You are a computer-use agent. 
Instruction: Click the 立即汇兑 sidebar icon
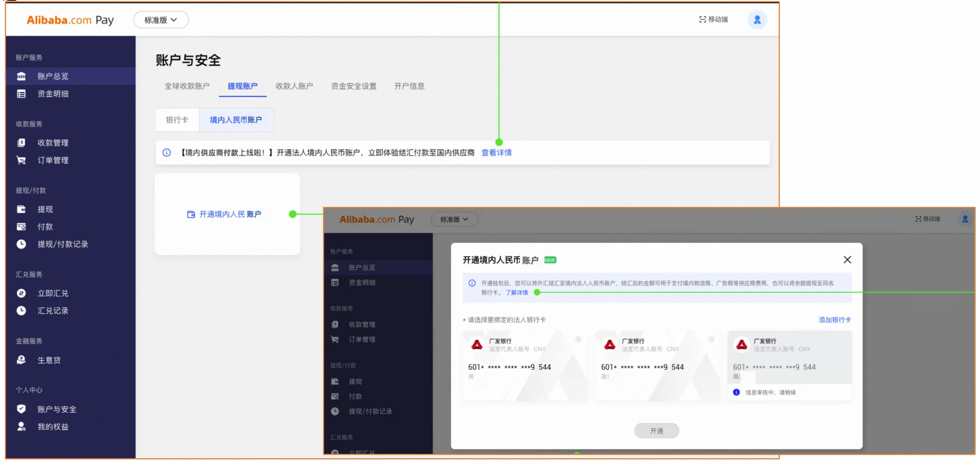[x=21, y=293]
